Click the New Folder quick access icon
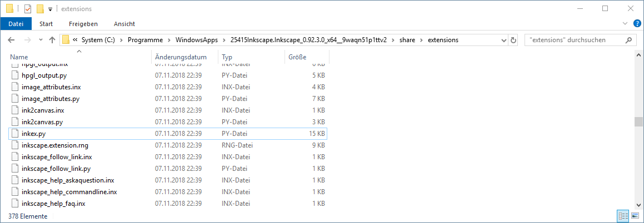This screenshot has height=223, width=644. pyautogui.click(x=40, y=9)
